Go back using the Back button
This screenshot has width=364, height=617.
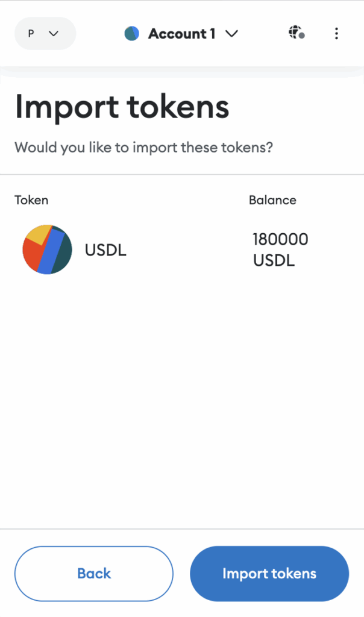pyautogui.click(x=94, y=574)
